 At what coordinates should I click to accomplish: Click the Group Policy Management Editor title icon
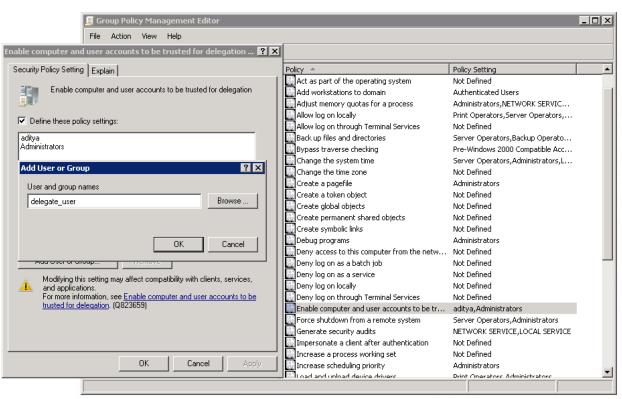click(x=89, y=21)
